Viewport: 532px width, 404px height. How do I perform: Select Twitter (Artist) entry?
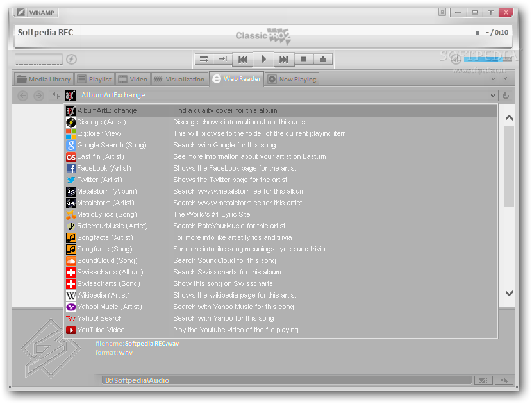(281, 180)
